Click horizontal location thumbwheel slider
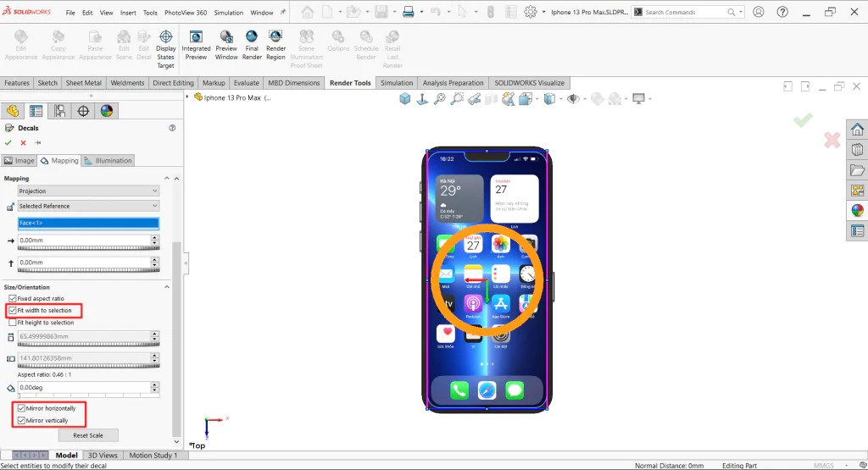 (x=88, y=248)
